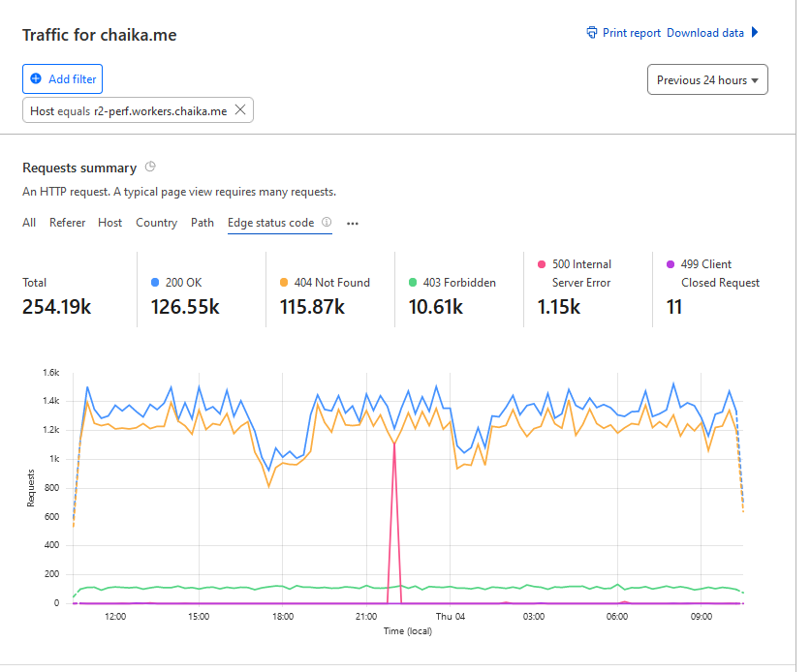Image resolution: width=811 pixels, height=672 pixels.
Task: Remove the Host equals filter chip
Action: [240, 110]
